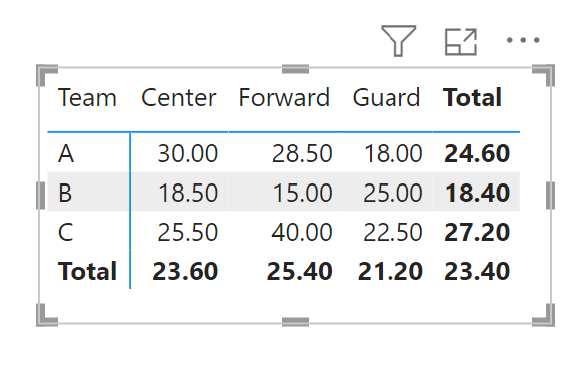Select the grand total value 23.40

pos(477,271)
